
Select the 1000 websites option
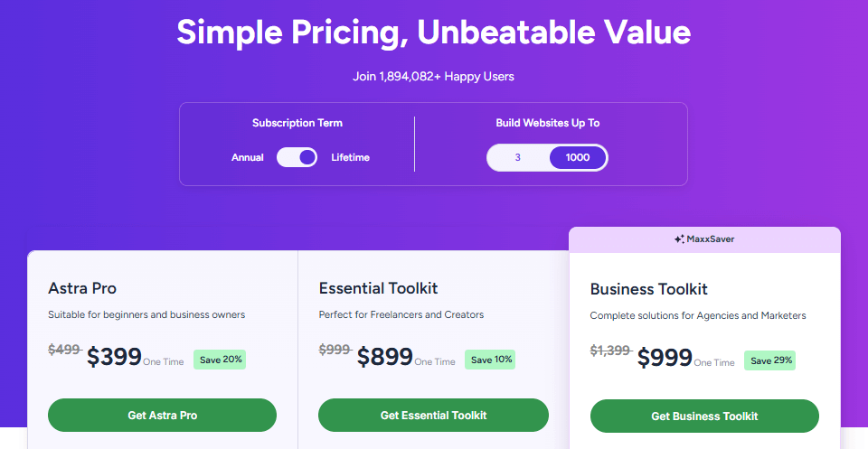tap(578, 157)
